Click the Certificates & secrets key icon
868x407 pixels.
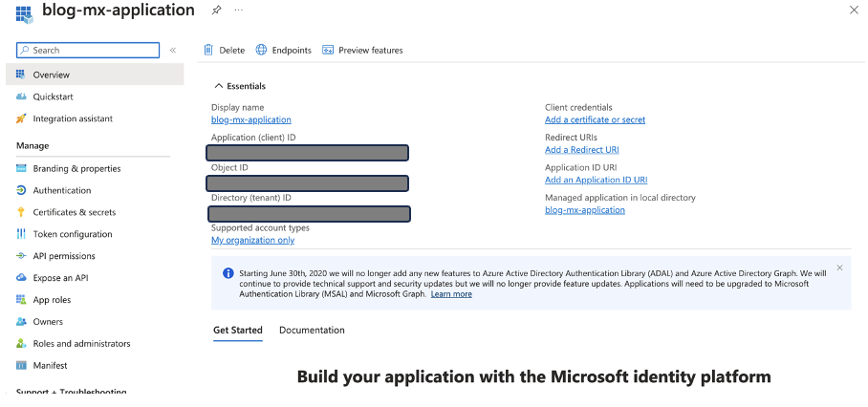pyautogui.click(x=21, y=212)
